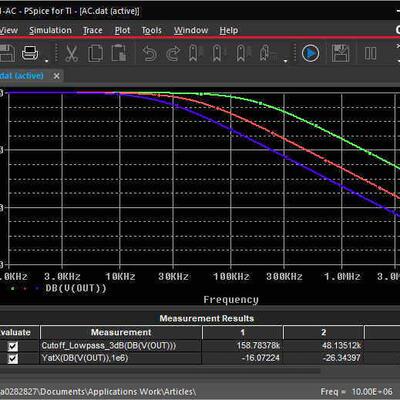
Task: Open the dropdown arrow after the bookmark icons
Action: 285,61
